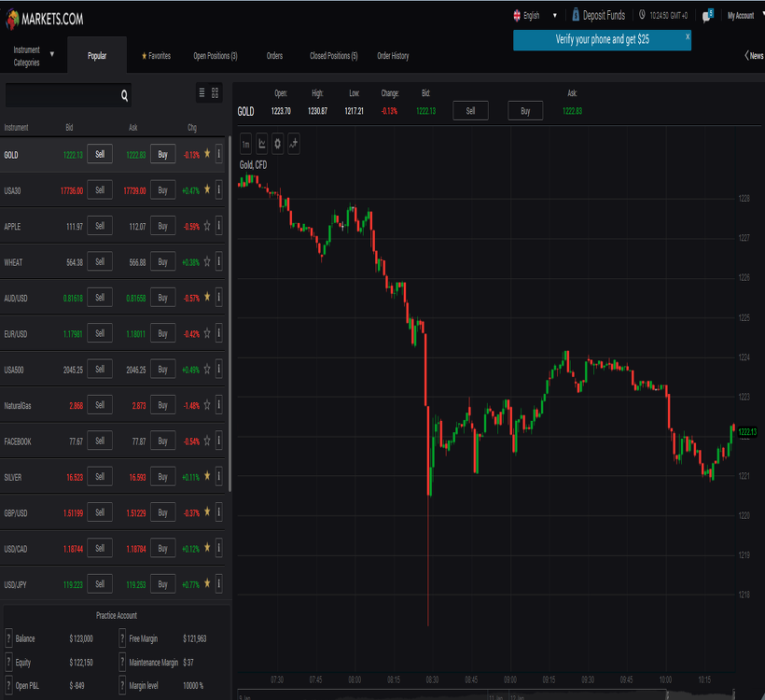The image size is (765, 700).
Task: Click the search magnifier icon
Action: (x=124, y=96)
